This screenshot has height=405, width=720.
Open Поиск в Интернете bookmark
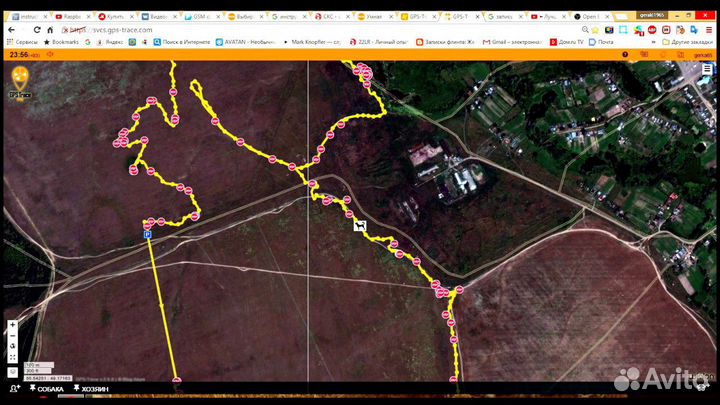(181, 42)
